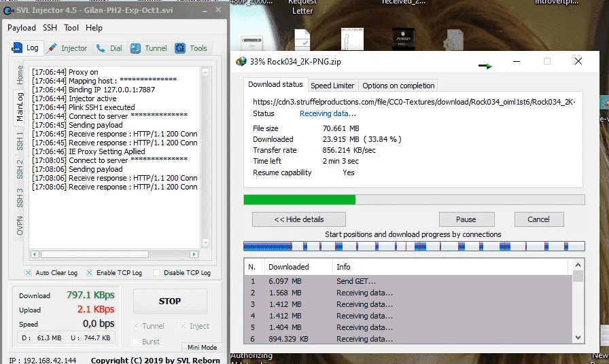
Task: Select the SSH 2 vertical tab
Action: [20, 169]
